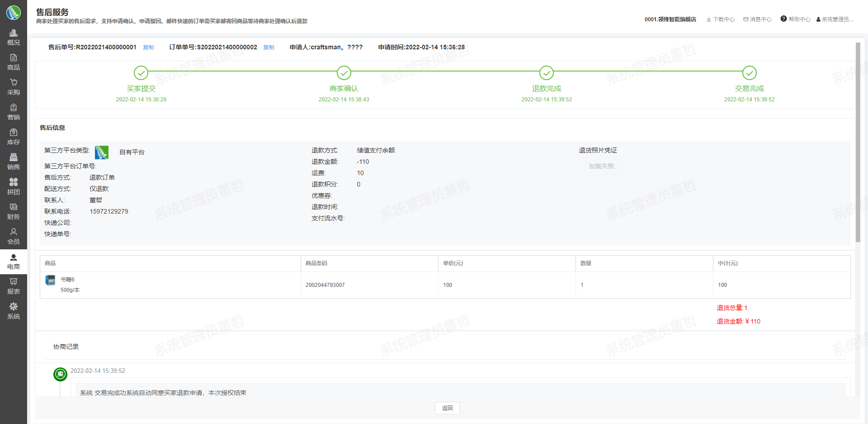Click the 帮助中心 question mark icon
This screenshot has width=868, height=424.
783,19
